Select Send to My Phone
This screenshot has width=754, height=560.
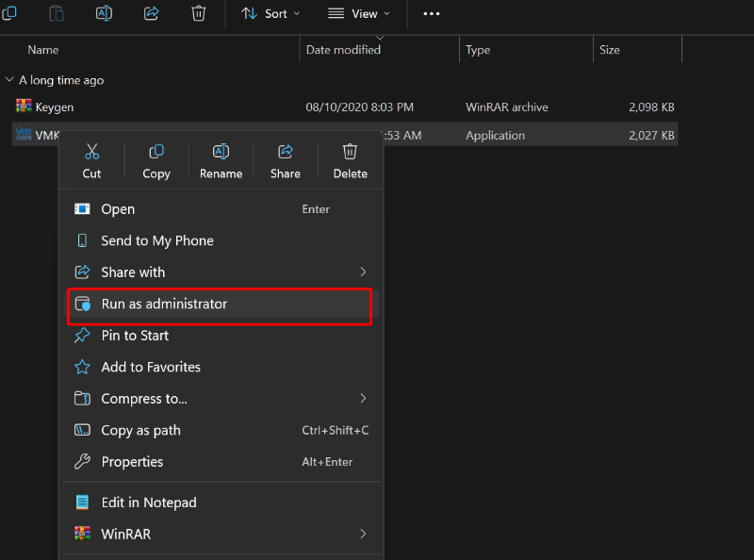pyautogui.click(x=157, y=241)
